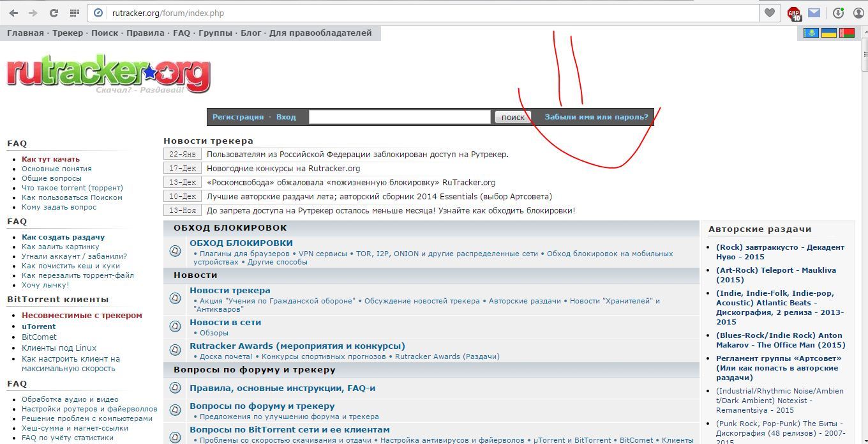Click the browser address bar URL

(x=168, y=13)
